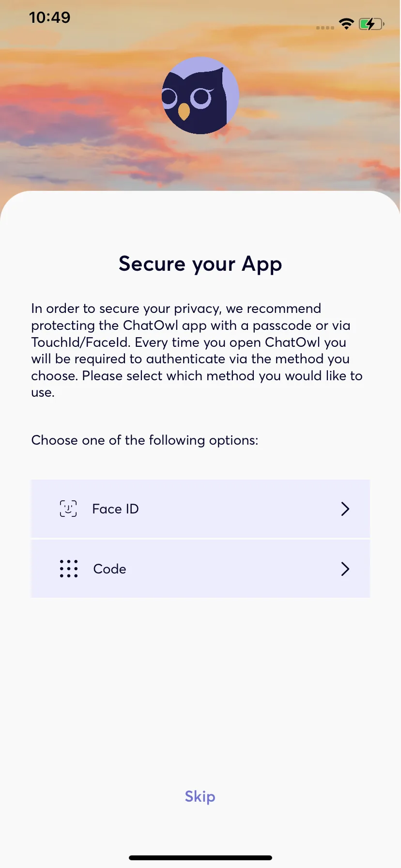
Task: Tap the TouchId/FaceId word in description
Action: click(x=81, y=342)
